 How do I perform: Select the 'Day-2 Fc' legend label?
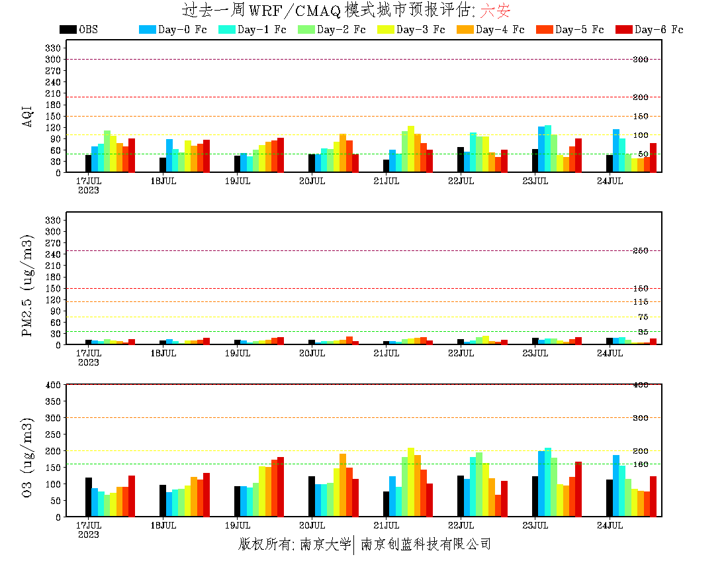(341, 29)
